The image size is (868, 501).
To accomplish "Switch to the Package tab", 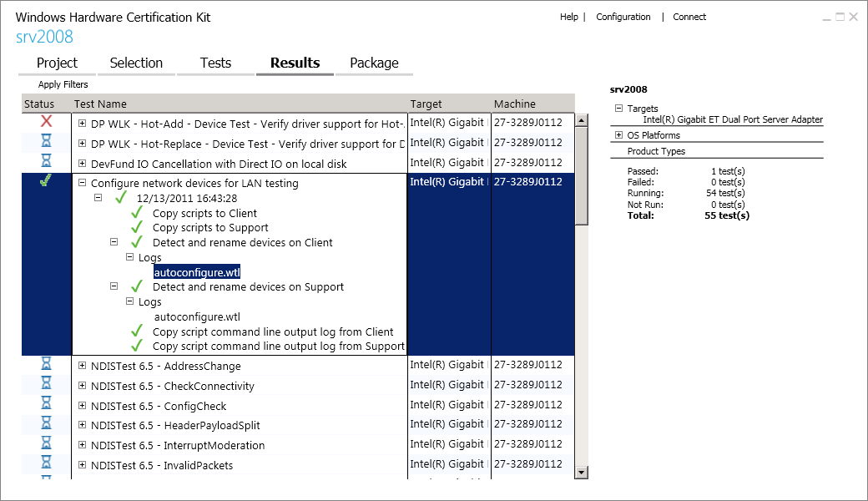I will click(374, 63).
